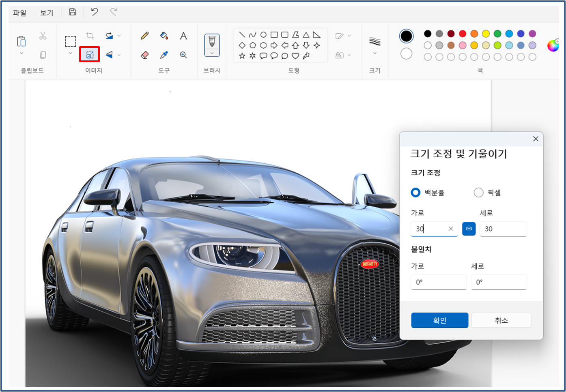Screen dimensions: 566x392
Task: Clear the 가로 field with the X
Action: point(451,229)
